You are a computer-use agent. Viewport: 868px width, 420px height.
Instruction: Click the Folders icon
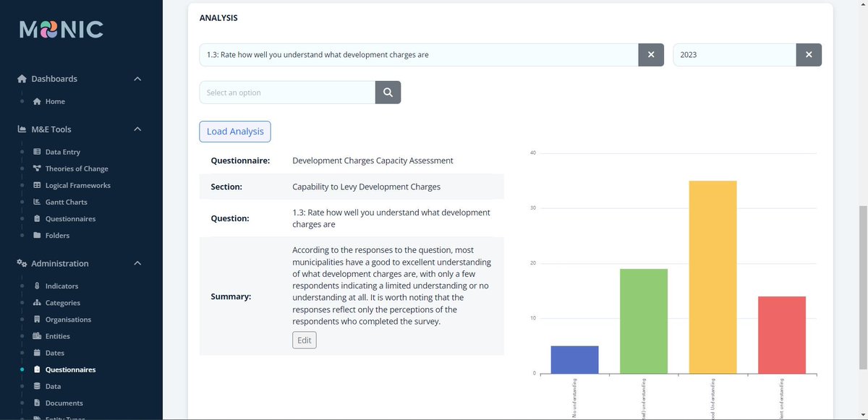click(37, 235)
